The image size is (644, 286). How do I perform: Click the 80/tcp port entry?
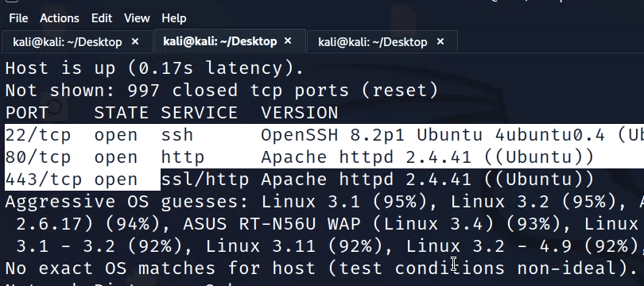[x=38, y=157]
